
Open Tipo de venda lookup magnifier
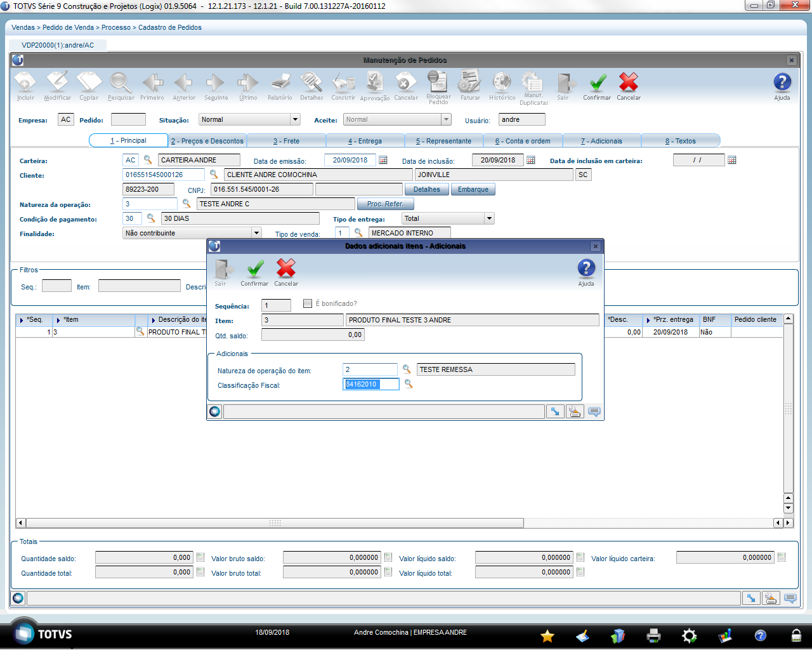click(358, 233)
